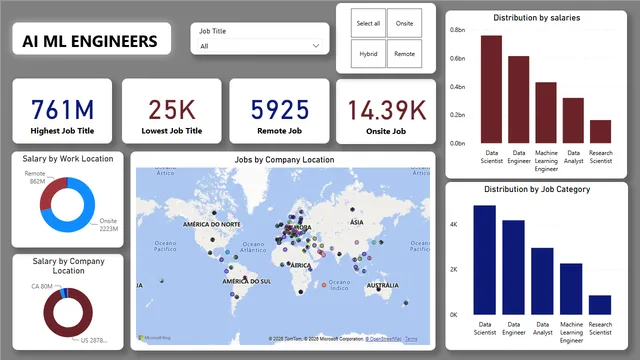The height and width of the screenshot is (360, 640).
Task: Click the Distribution by salaries chart title
Action: pos(536,18)
